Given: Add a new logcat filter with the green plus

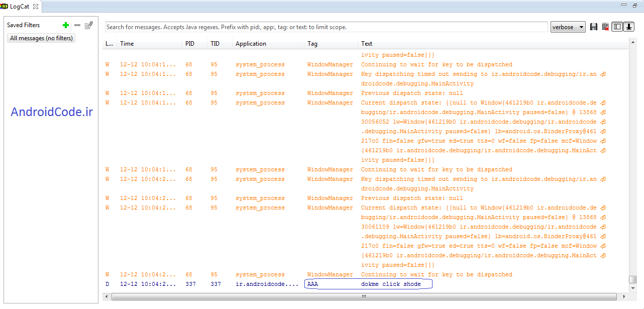Looking at the screenshot, I should (66, 25).
